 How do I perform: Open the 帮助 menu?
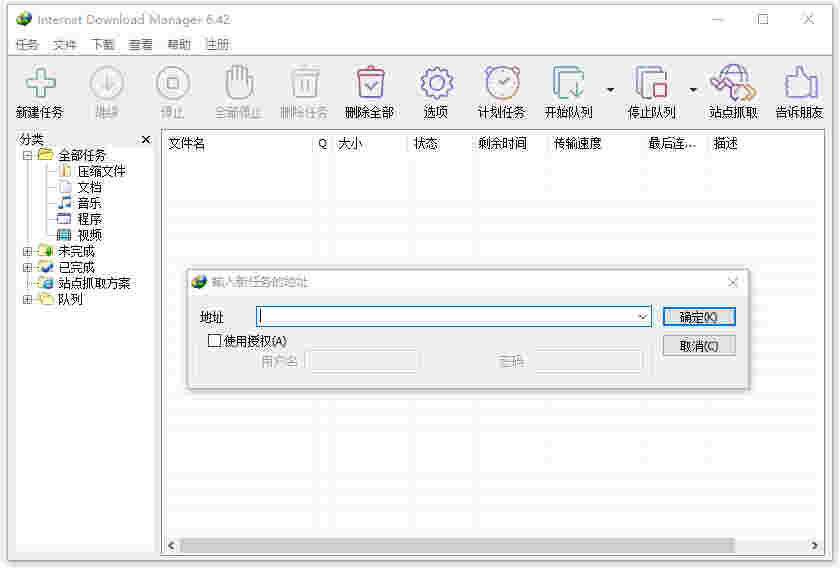click(179, 44)
